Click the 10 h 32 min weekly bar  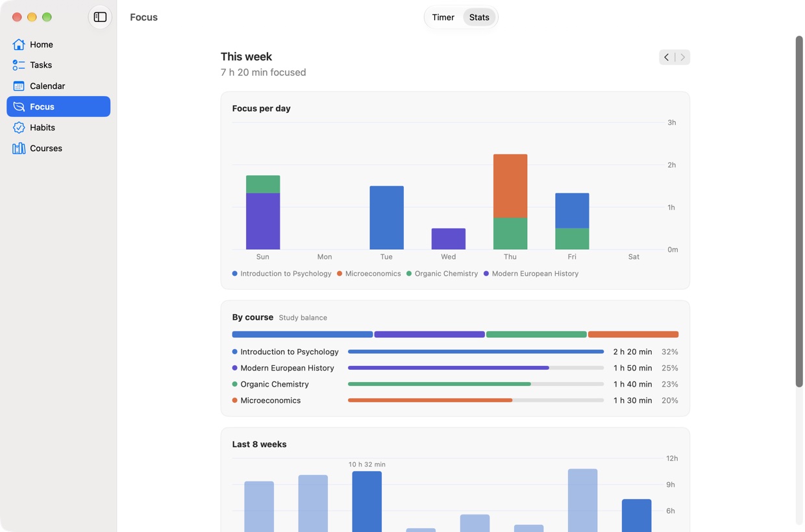[367, 502]
